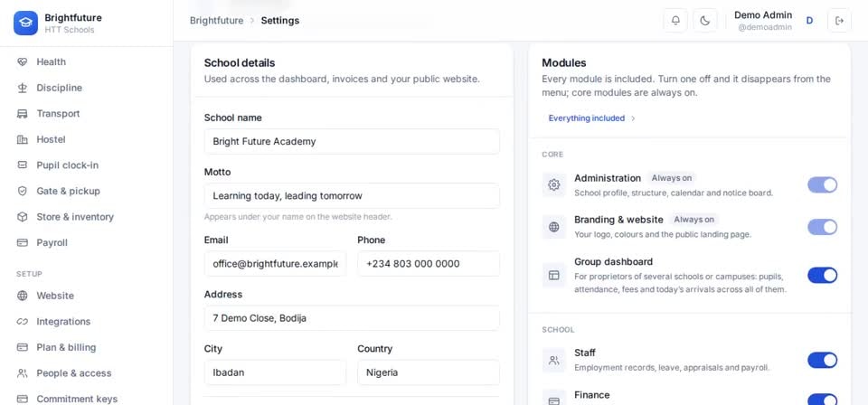Click the Email input field

(x=275, y=264)
